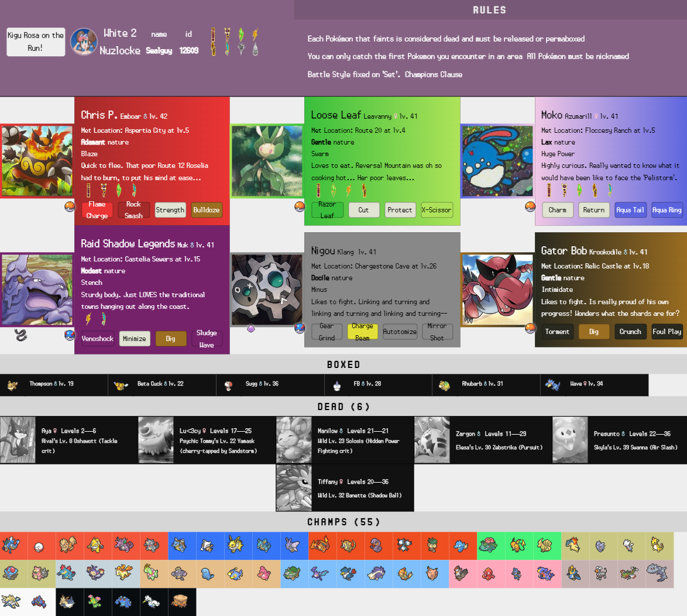
Task: Click the Great Ball icon beside Muk portrait
Action: point(70,335)
